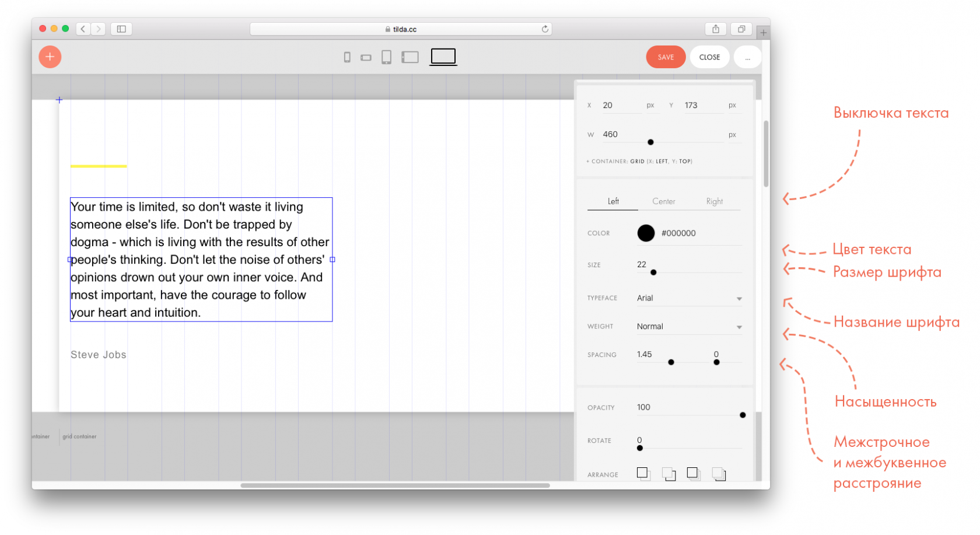Set text alignment to Center
The height and width of the screenshot is (535, 980).
pos(663,201)
